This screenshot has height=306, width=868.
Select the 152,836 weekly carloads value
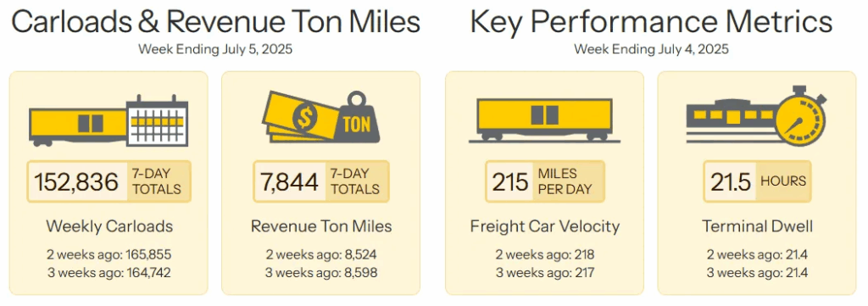[x=76, y=181]
